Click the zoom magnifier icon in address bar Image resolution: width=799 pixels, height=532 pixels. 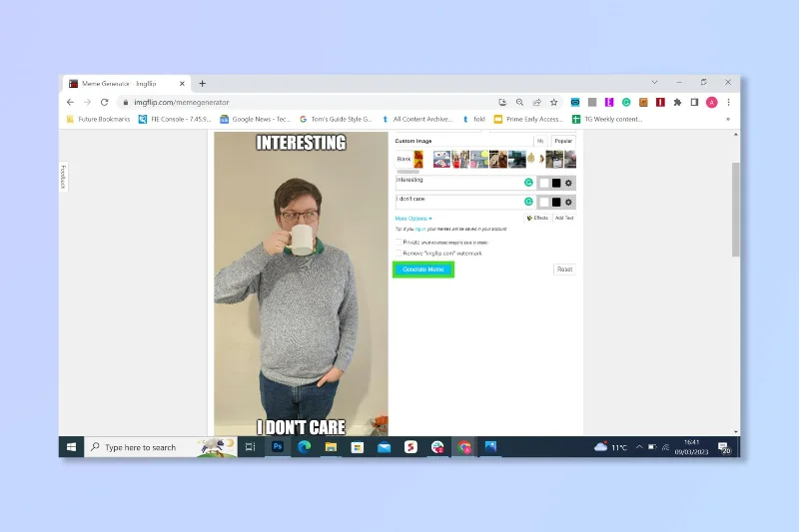(519, 103)
